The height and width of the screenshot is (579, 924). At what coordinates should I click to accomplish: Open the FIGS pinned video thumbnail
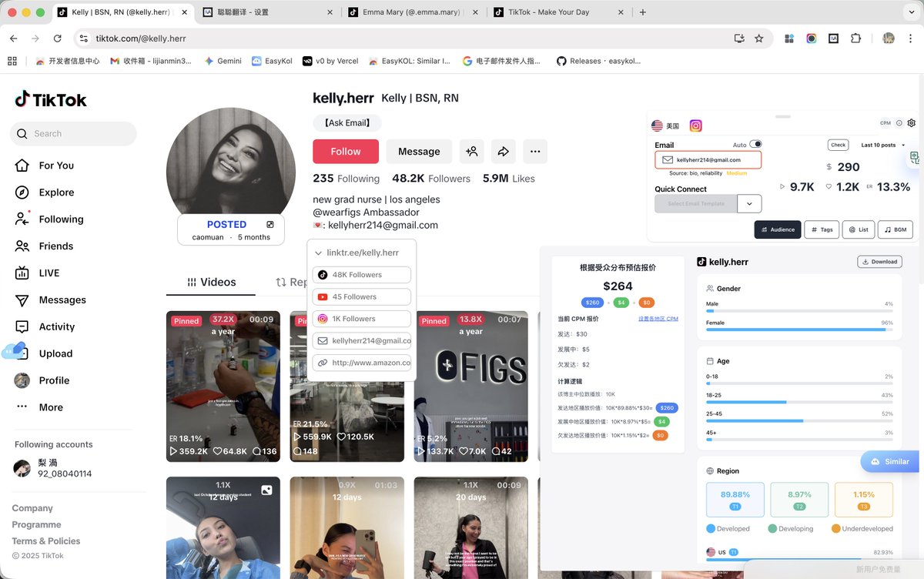(471, 387)
